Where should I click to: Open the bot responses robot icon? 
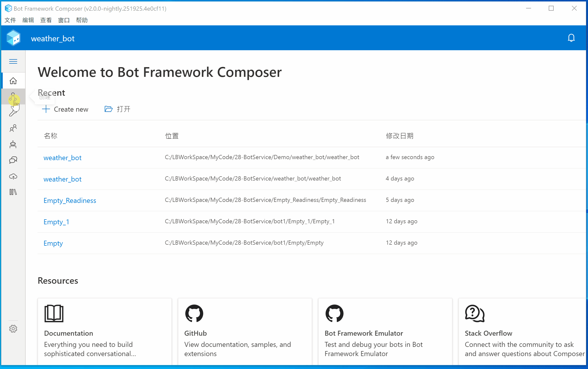pyautogui.click(x=13, y=144)
